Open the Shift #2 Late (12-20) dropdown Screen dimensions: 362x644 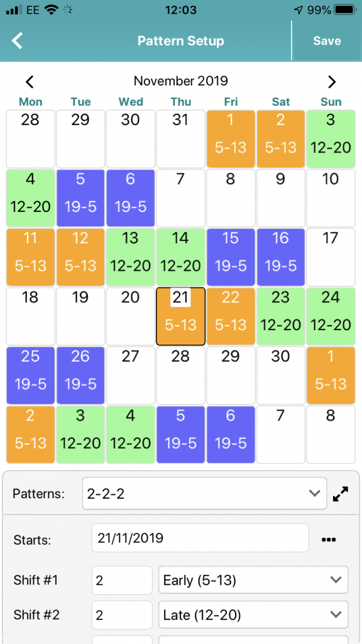pos(253,614)
